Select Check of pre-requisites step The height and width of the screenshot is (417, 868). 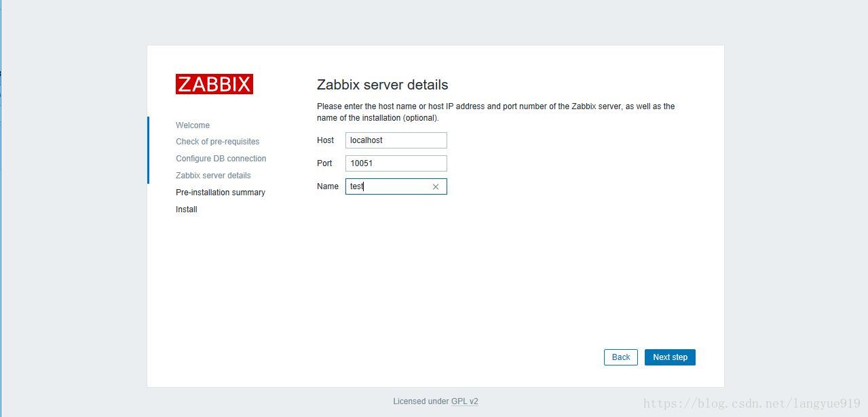coord(218,142)
